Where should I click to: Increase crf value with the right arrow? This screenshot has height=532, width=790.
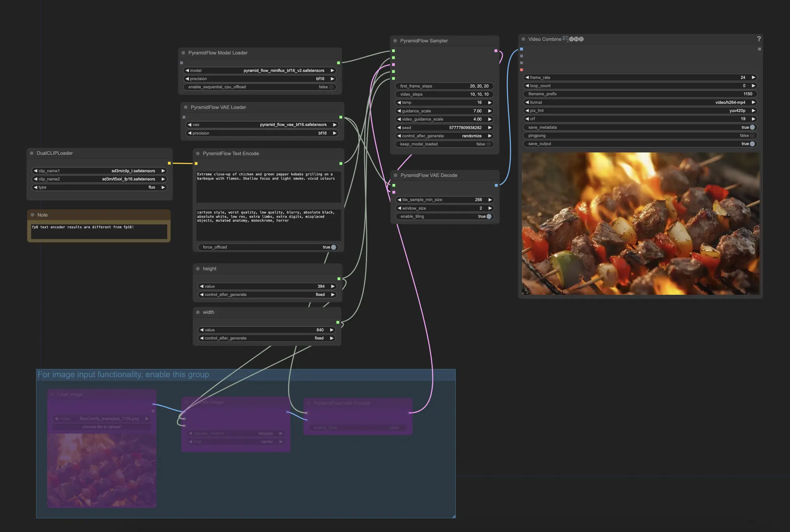753,119
